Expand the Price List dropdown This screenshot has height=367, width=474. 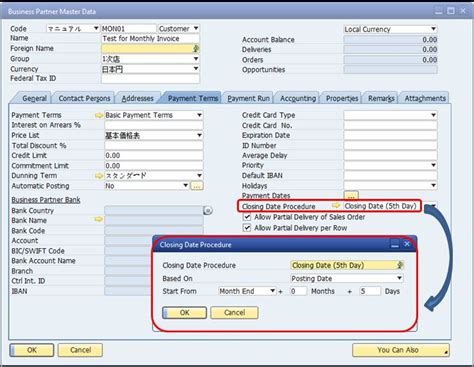[199, 135]
